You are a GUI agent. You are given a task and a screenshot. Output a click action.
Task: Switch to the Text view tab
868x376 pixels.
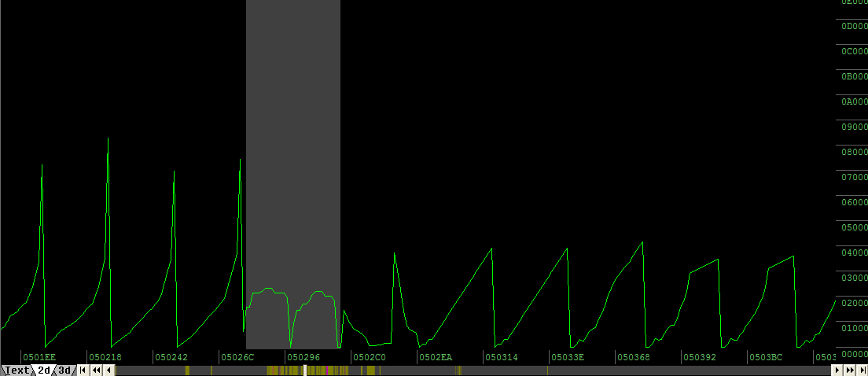[16, 370]
